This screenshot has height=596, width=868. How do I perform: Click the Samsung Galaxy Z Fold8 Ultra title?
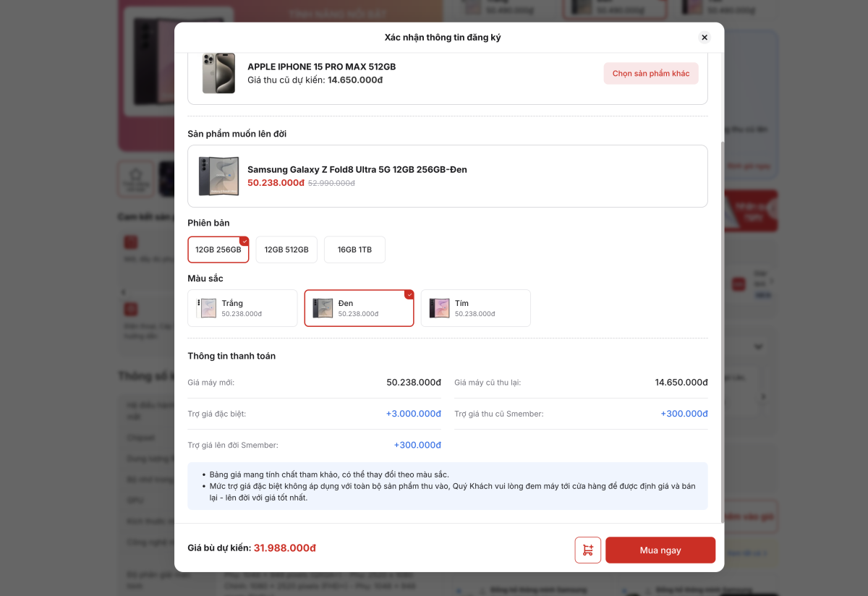[x=357, y=169]
